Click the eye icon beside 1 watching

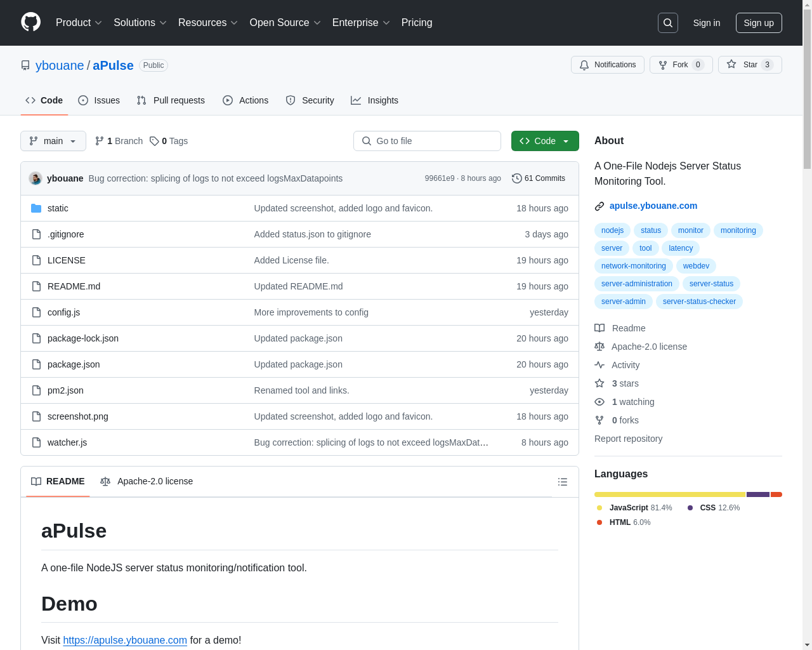[x=599, y=402]
